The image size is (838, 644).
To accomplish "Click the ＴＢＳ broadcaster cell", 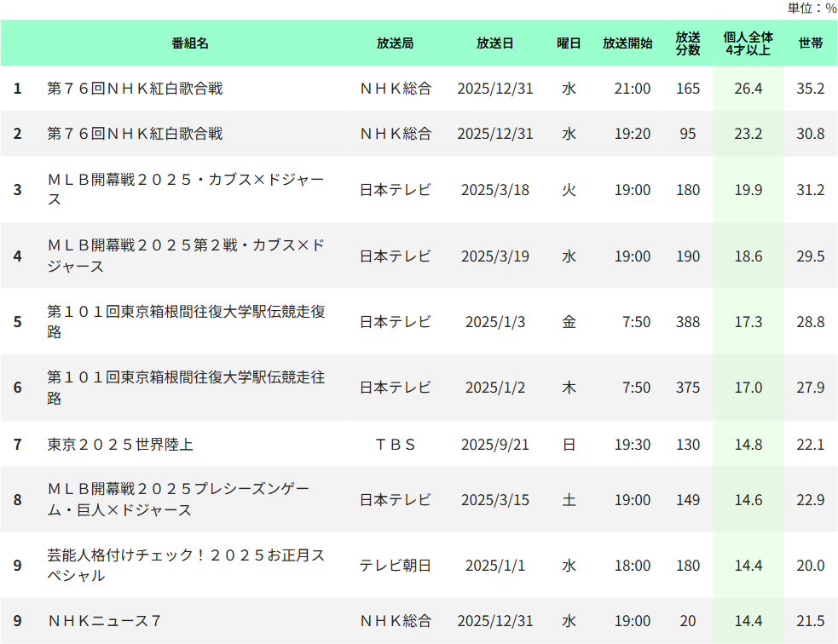I will click(395, 445).
